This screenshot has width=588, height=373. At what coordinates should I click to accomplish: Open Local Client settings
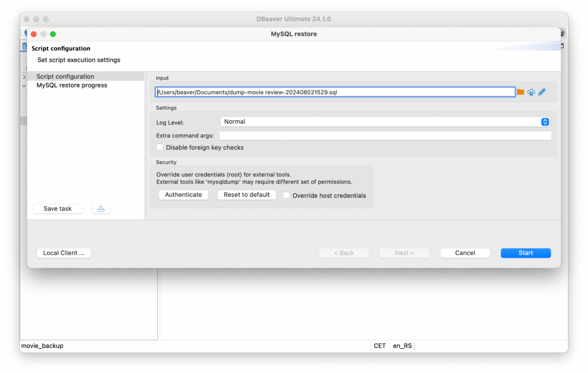click(x=64, y=253)
